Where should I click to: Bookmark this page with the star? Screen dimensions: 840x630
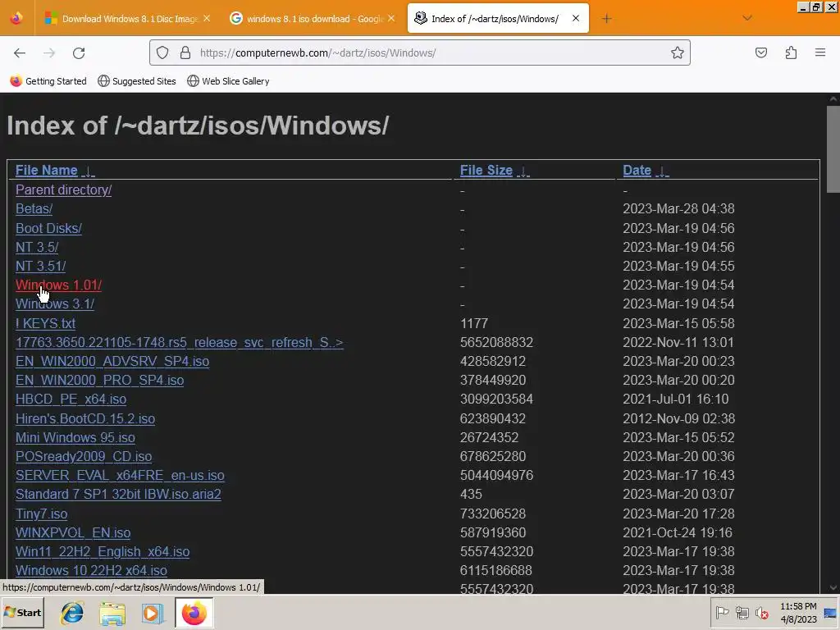coord(677,52)
